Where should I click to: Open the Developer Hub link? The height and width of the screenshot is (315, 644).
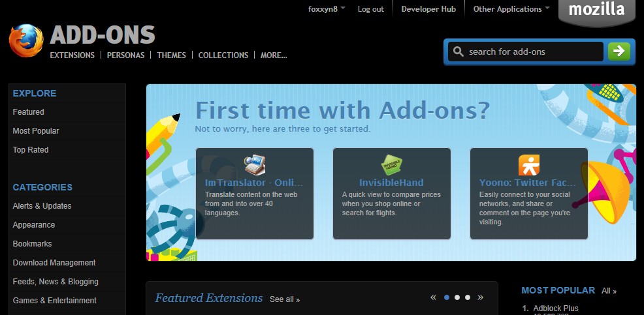428,8
